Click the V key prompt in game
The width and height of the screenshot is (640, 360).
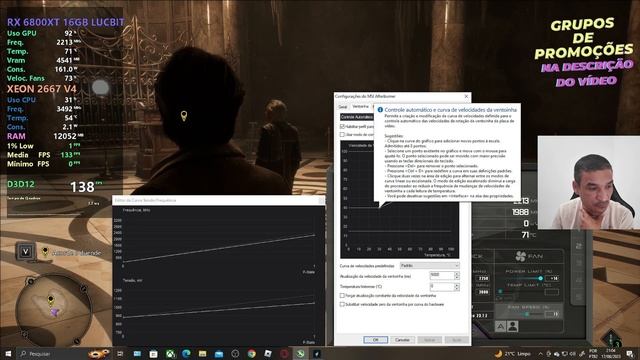pyautogui.click(x=25, y=251)
